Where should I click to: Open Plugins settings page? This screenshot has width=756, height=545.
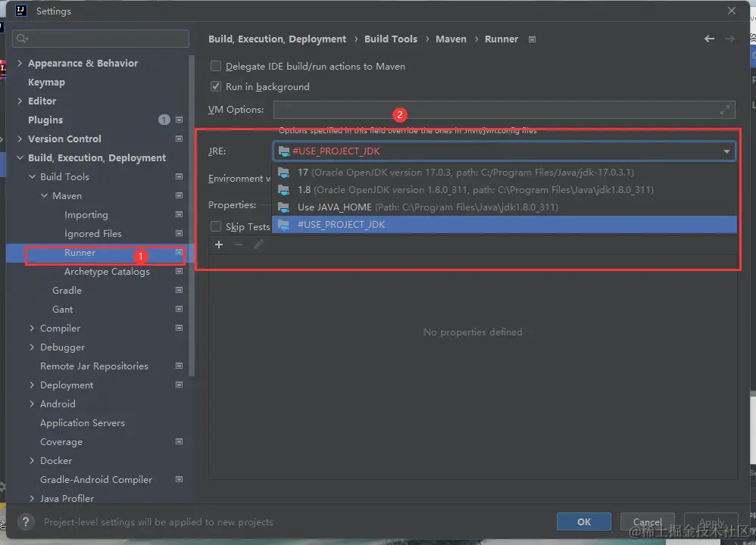click(x=45, y=120)
